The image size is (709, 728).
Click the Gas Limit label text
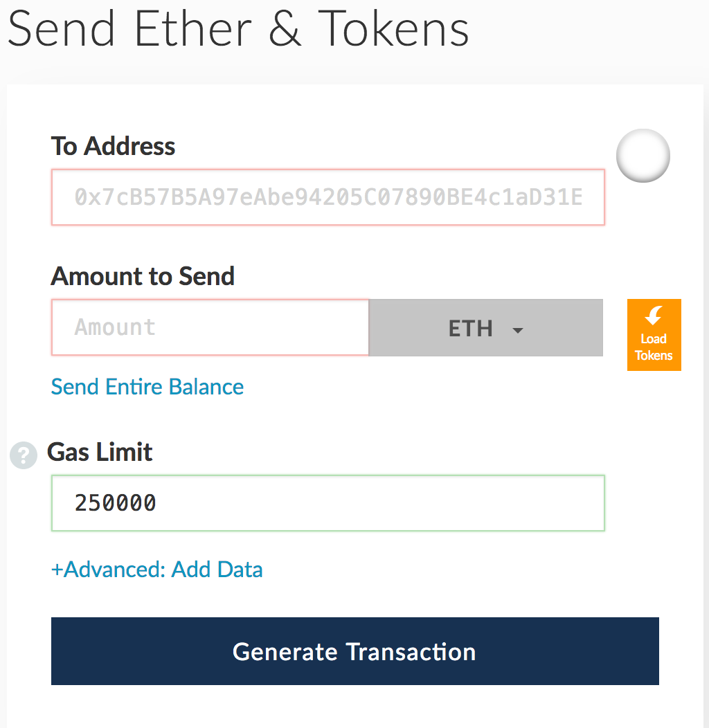coord(100,452)
